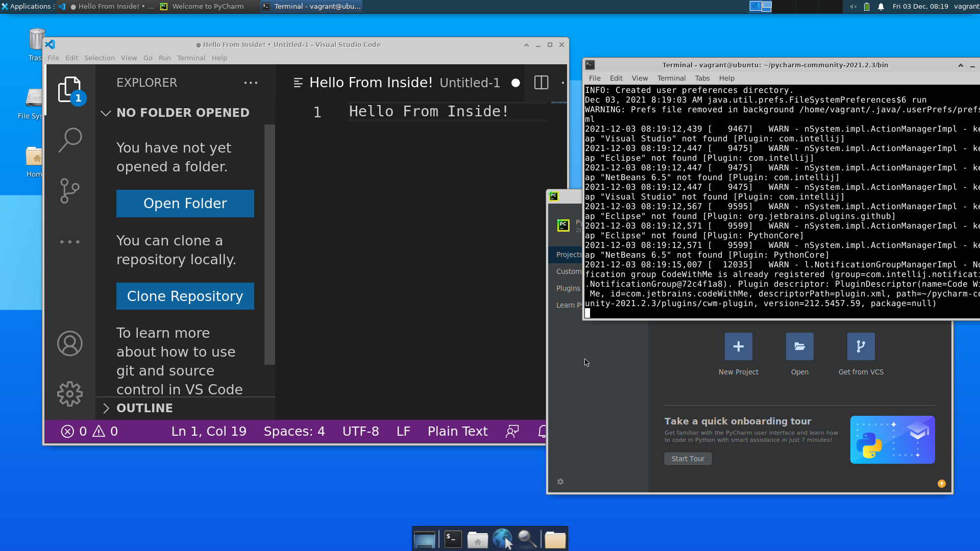Screen dimensions: 980x551
Task: Click the Terminal taskbar button in top panel
Action: point(311,7)
